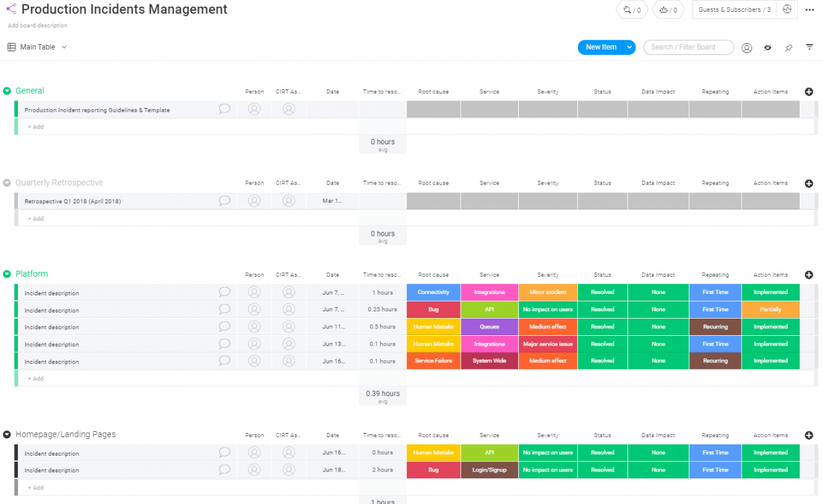Click Jun 18 date cell in Homepage group
Image resolution: width=823 pixels, height=504 pixels.
333,470
